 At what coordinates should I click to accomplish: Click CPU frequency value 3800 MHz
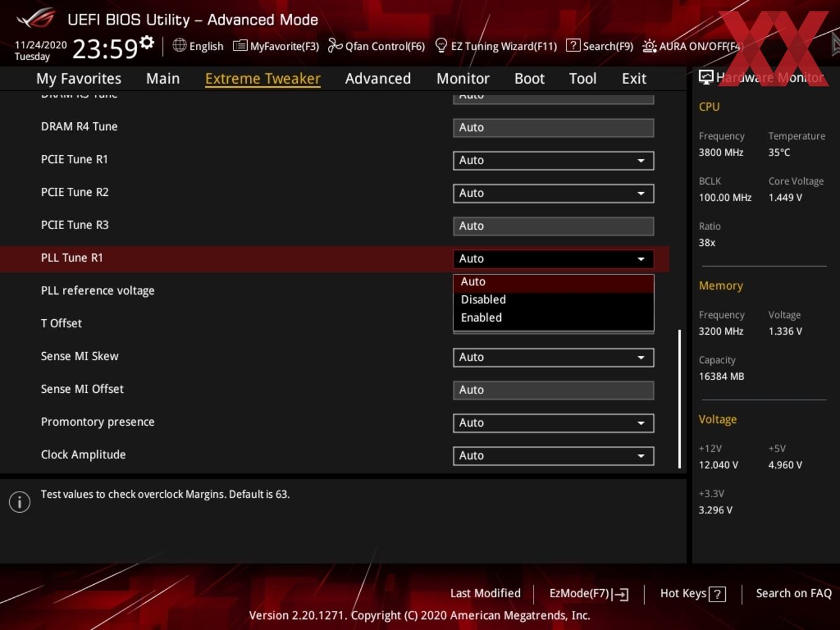721,153
